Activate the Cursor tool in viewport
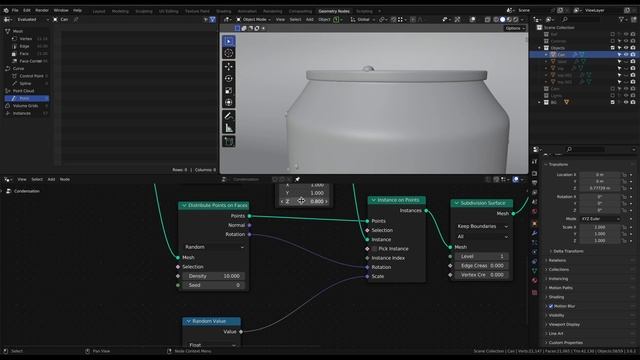 [x=229, y=53]
